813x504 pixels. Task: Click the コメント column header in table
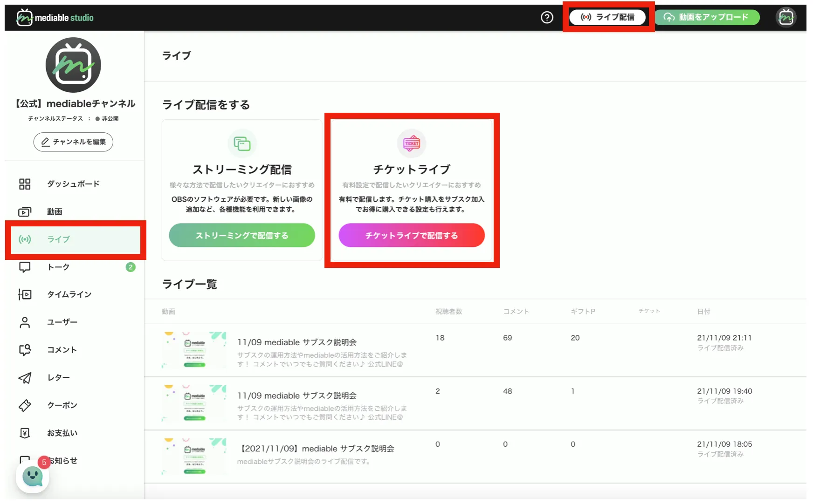[516, 312]
